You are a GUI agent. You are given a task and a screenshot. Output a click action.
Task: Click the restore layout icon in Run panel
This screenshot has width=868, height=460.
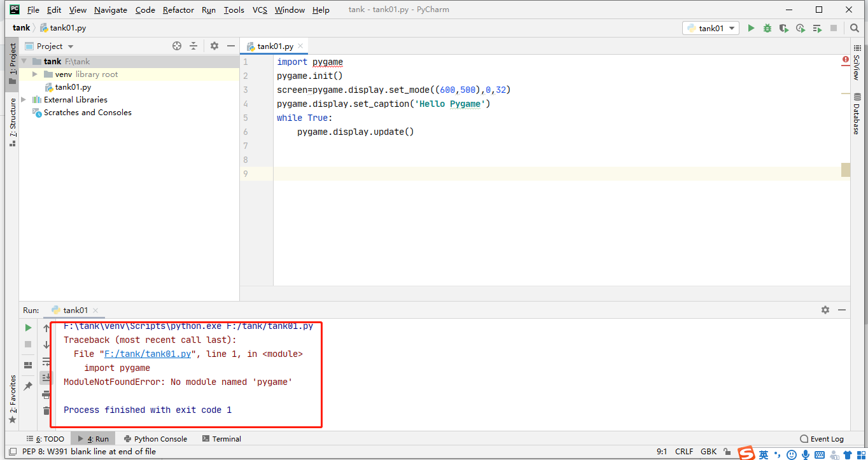(x=28, y=365)
